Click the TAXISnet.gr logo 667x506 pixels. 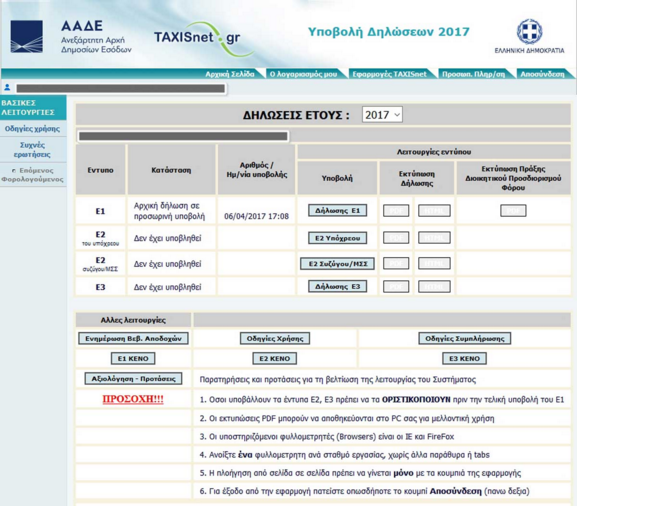(202, 38)
